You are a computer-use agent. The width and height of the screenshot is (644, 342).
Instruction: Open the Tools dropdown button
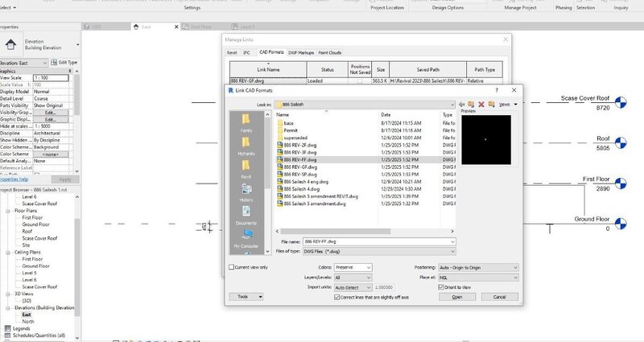[246, 297]
